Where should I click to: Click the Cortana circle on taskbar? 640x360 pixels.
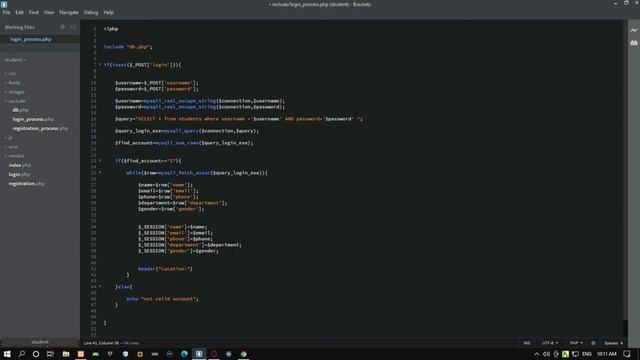pos(36,354)
